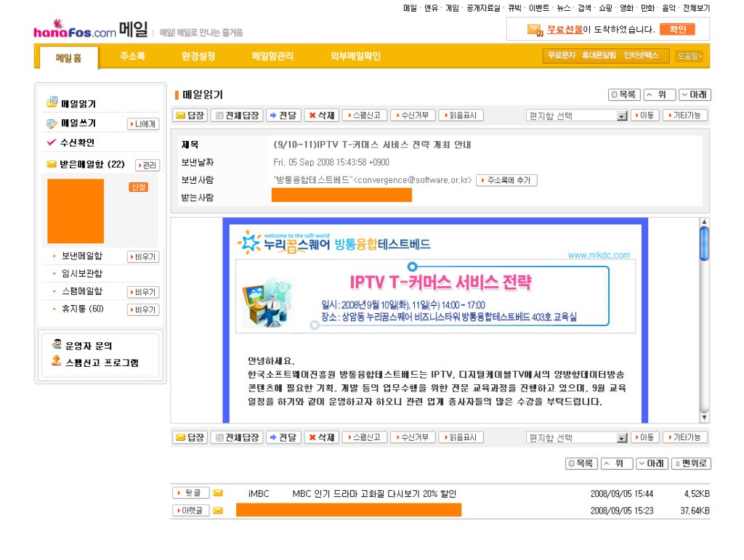Forward with 전달 above the message
This screenshot has width=744, height=560.
[283, 115]
